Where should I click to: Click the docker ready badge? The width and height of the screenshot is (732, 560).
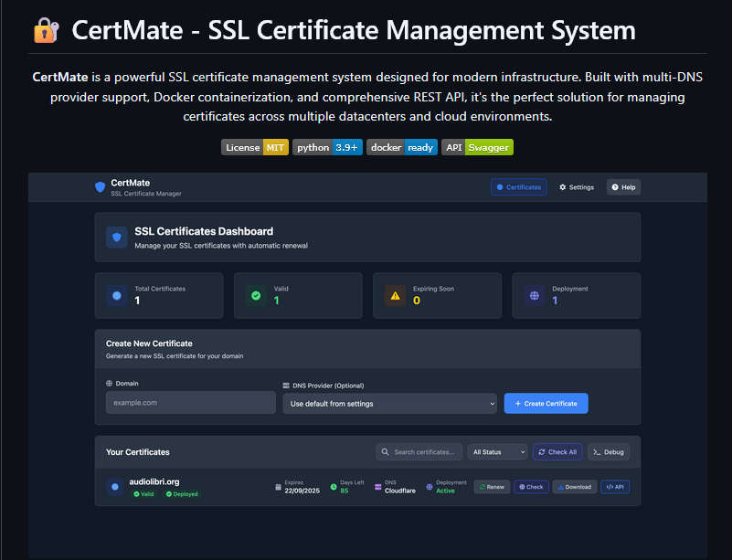(402, 147)
